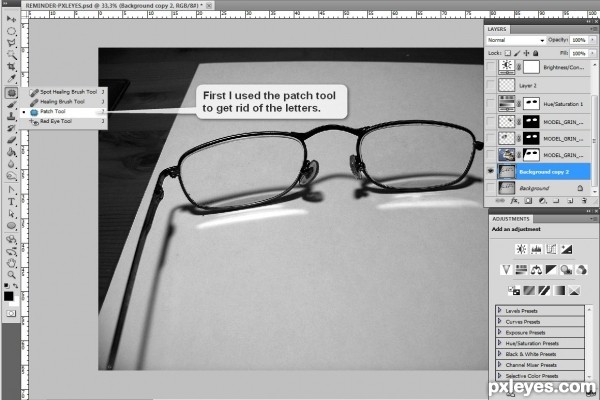
Task: Select the Horizontal Type tool
Action: 11,201
